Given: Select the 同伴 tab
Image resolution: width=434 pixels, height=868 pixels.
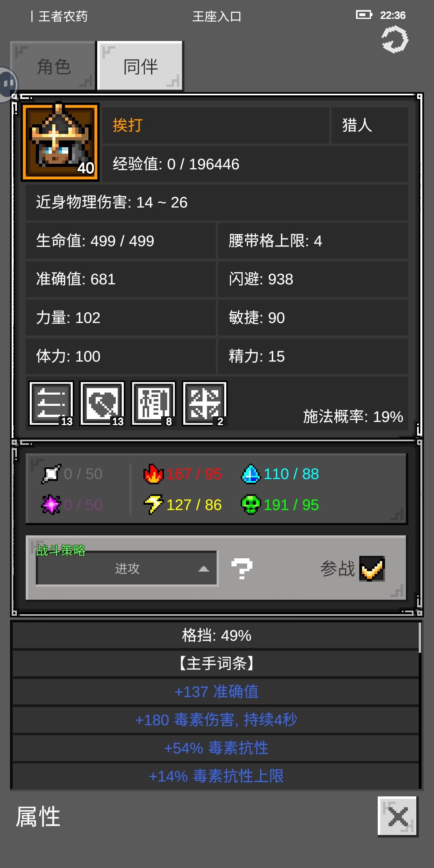Looking at the screenshot, I should (141, 66).
